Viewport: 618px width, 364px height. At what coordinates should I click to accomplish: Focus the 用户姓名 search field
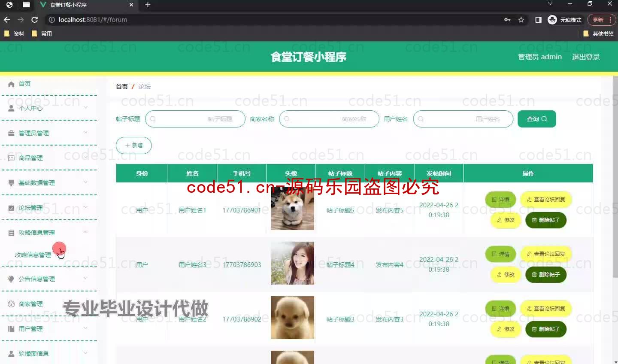[463, 119]
